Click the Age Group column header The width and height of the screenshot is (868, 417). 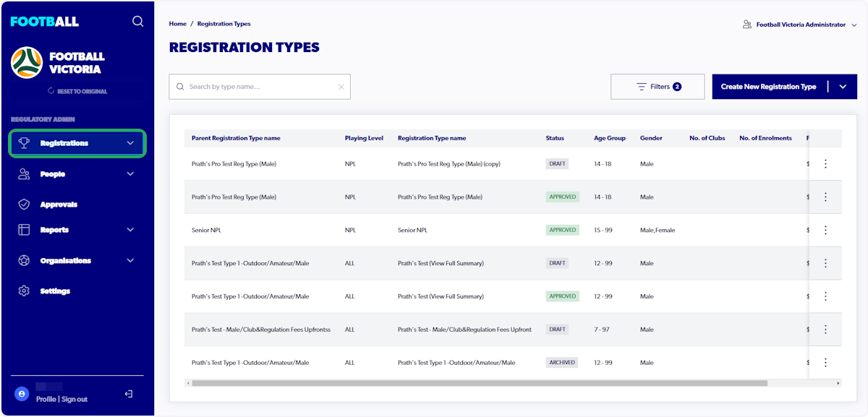610,138
